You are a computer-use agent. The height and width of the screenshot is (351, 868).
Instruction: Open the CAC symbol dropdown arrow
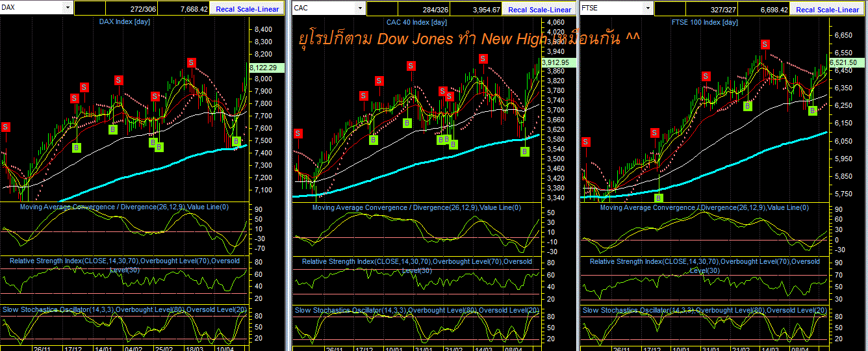(x=361, y=8)
